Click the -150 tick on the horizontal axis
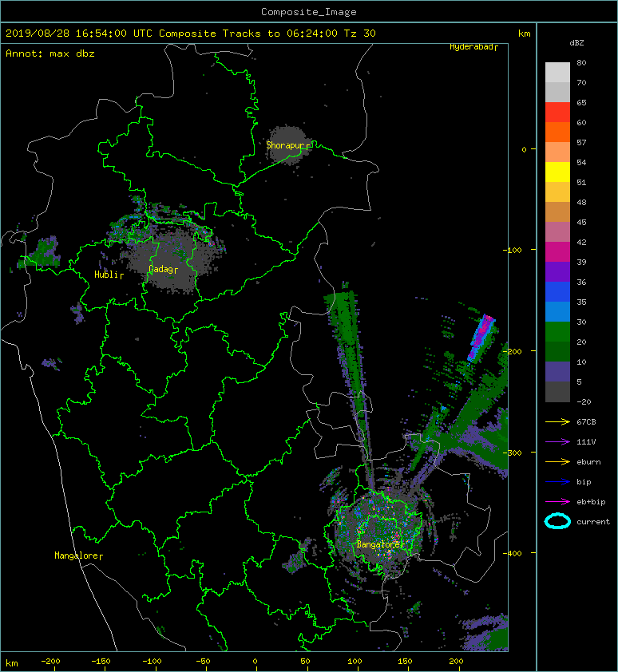Screen dimensions: 618x672 [101, 662]
